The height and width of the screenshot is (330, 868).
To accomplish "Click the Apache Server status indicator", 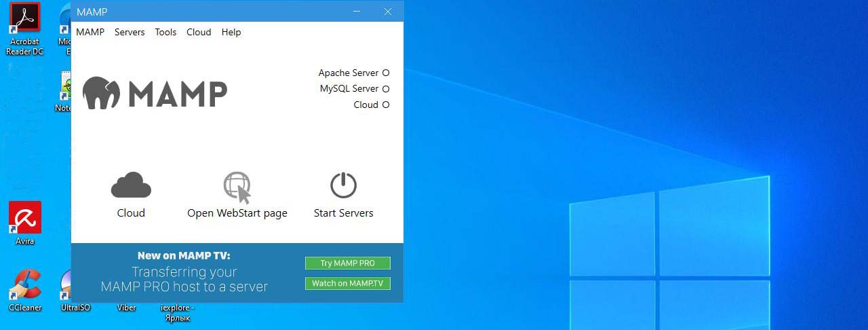I will point(386,73).
